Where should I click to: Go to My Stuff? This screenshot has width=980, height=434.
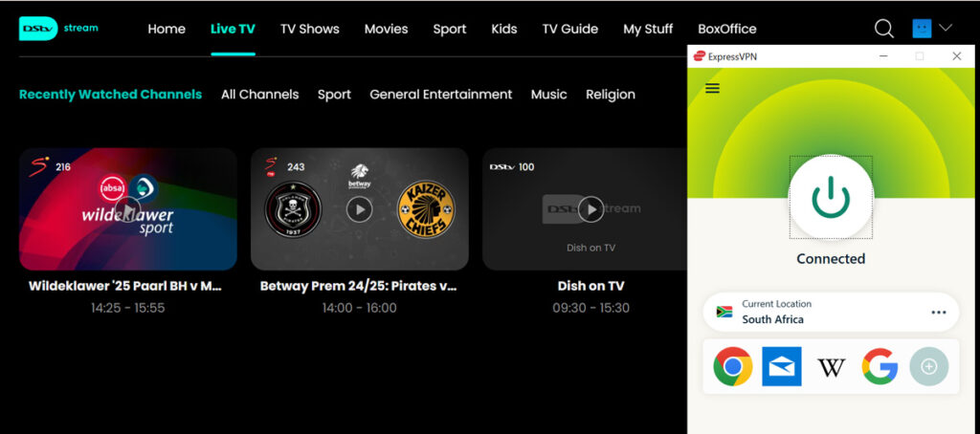coord(648,29)
